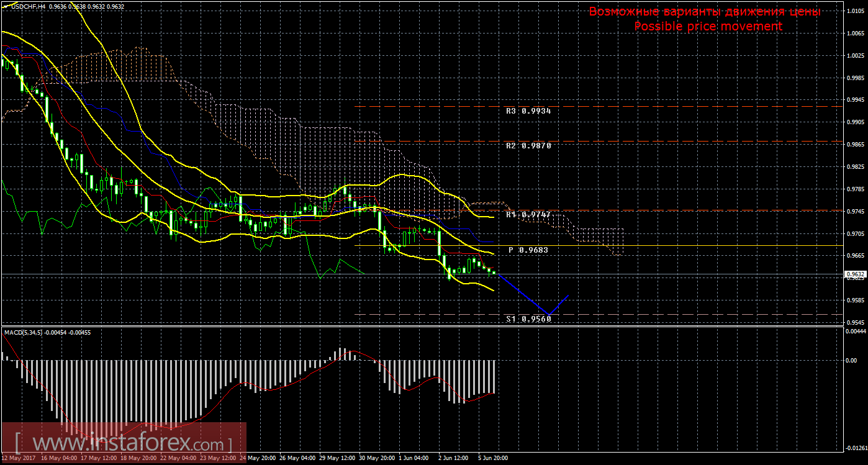Click 0.9545 on the price scale
868x465 pixels.
[x=854, y=323]
